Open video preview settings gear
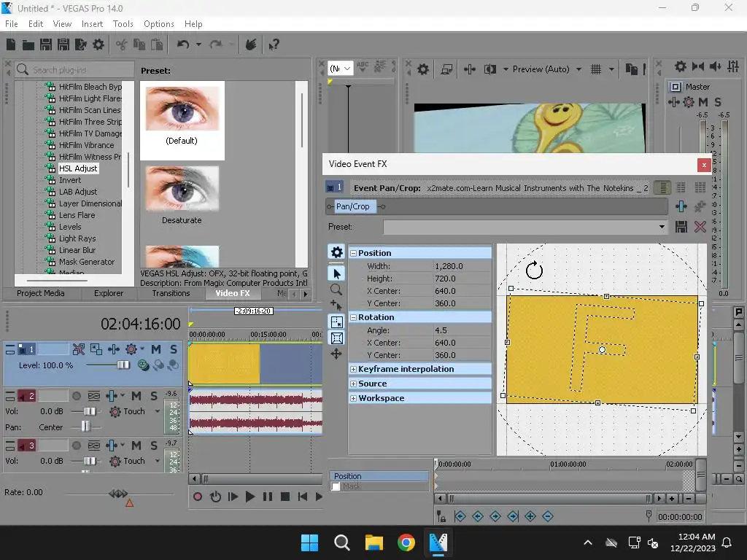 coord(423,69)
